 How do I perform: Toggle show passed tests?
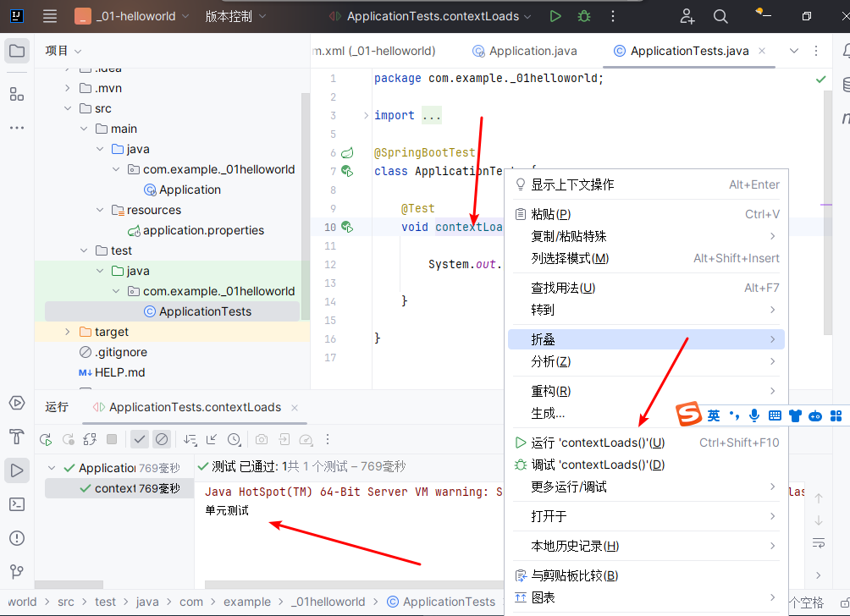pyautogui.click(x=140, y=439)
